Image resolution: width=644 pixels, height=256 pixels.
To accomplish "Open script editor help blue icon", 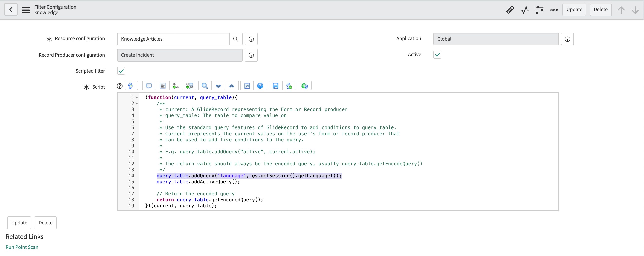I will coord(260,86).
